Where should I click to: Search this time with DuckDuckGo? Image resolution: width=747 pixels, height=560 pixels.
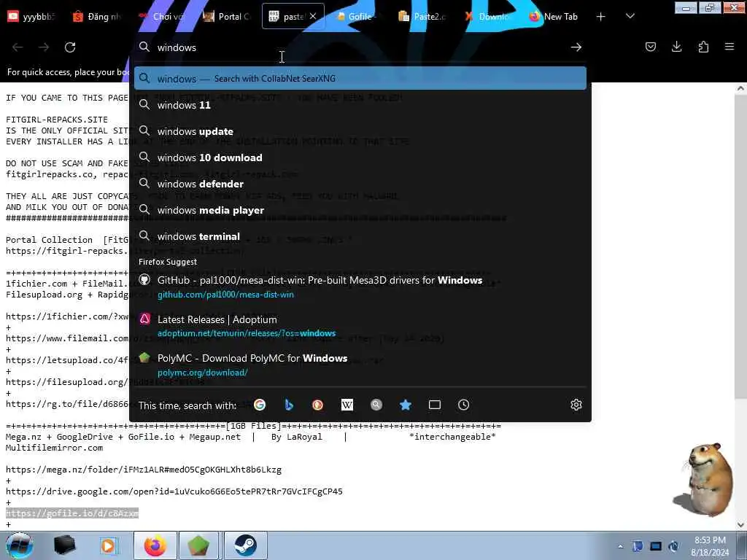(318, 405)
